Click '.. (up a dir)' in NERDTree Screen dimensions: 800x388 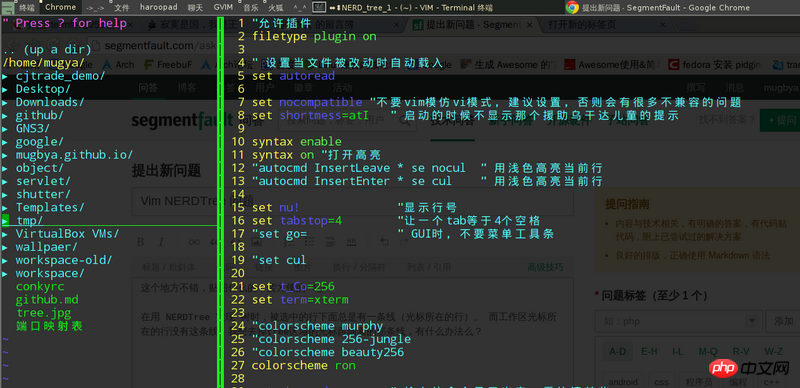click(x=47, y=50)
